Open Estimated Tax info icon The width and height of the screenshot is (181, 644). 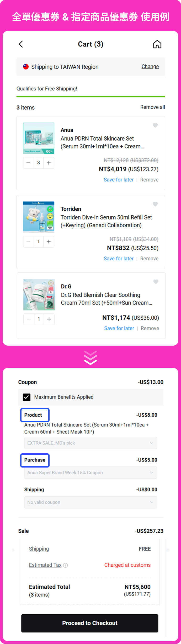pyautogui.click(x=66, y=565)
